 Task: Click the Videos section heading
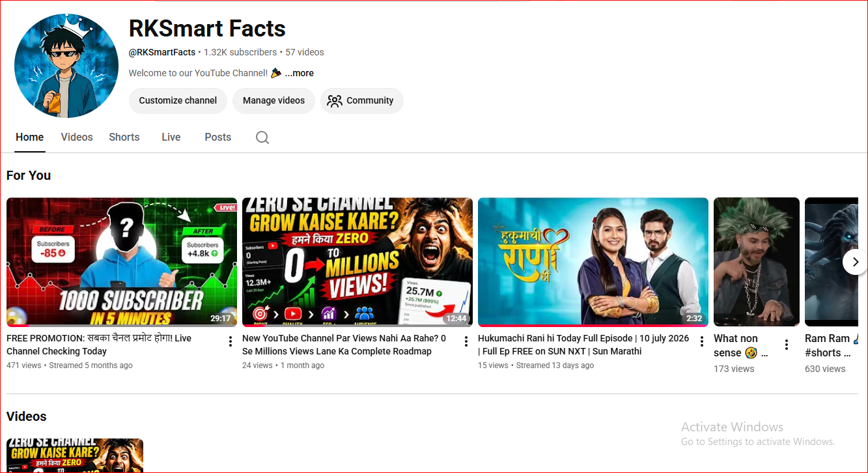(27, 416)
